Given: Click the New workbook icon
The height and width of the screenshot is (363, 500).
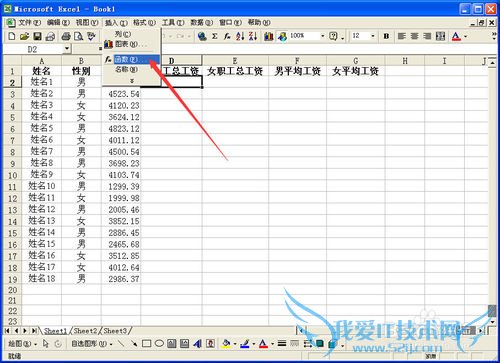Looking at the screenshot, I should (12, 36).
